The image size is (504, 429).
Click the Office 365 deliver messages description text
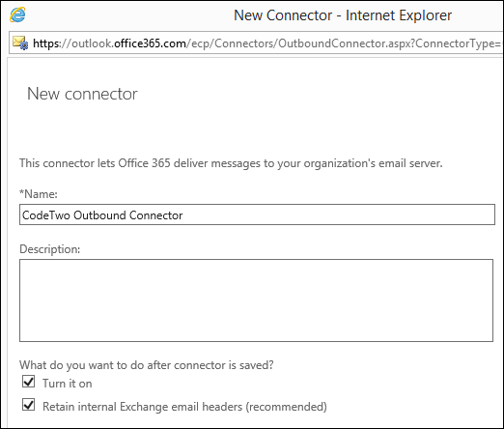pyautogui.click(x=231, y=163)
